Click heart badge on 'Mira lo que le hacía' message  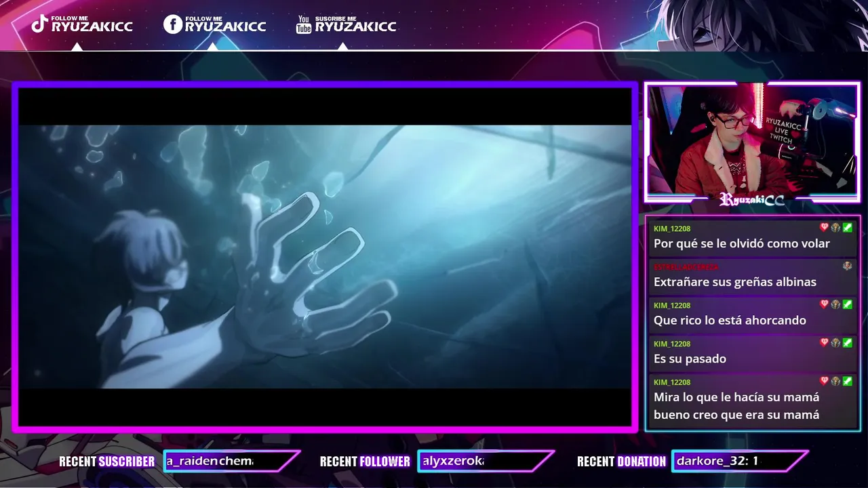(825, 381)
